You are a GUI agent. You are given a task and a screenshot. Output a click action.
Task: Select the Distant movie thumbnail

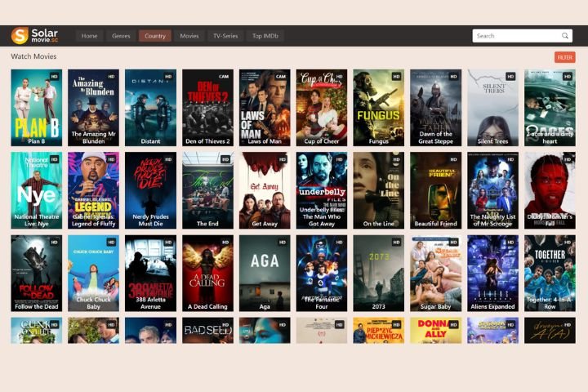click(x=150, y=108)
